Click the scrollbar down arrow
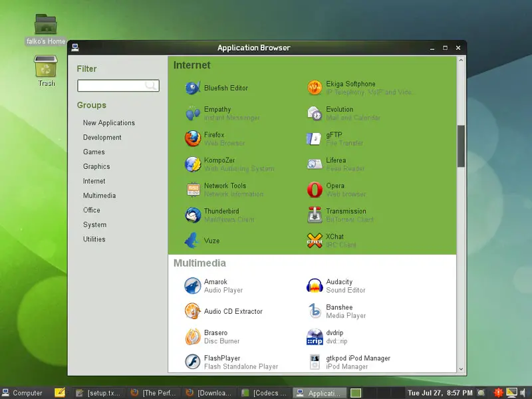 coord(461,369)
